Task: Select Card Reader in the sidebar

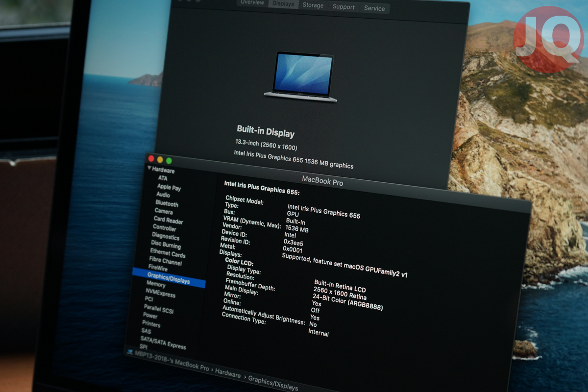Action: coord(168,220)
